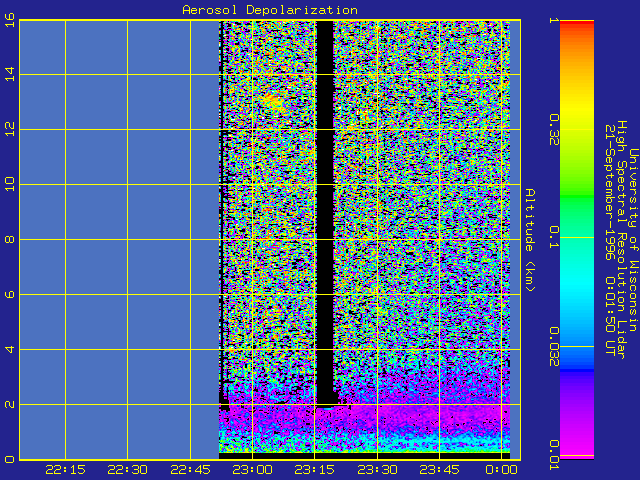Select the 22:45 time axis label

pyautogui.click(x=190, y=470)
